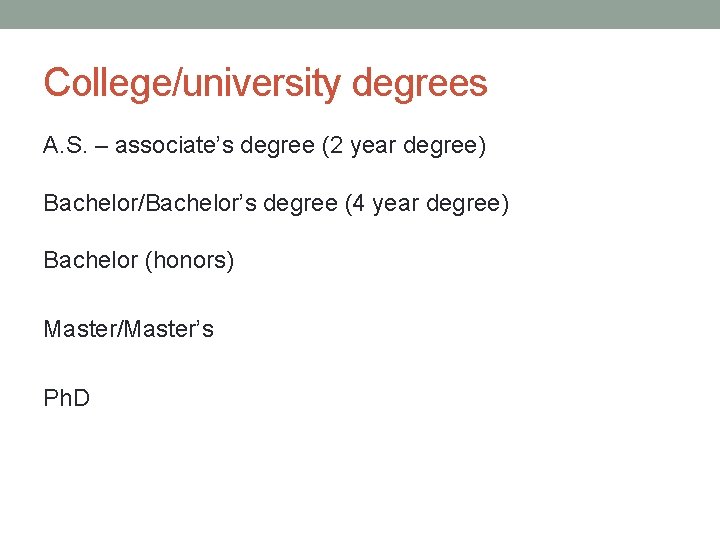Screen dimensions: 720x540
Task: Click the gray header bar at top
Action: (x=360, y=14)
